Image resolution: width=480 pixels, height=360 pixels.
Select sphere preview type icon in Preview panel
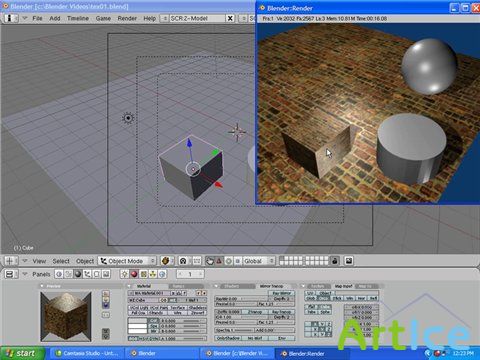[106, 299]
